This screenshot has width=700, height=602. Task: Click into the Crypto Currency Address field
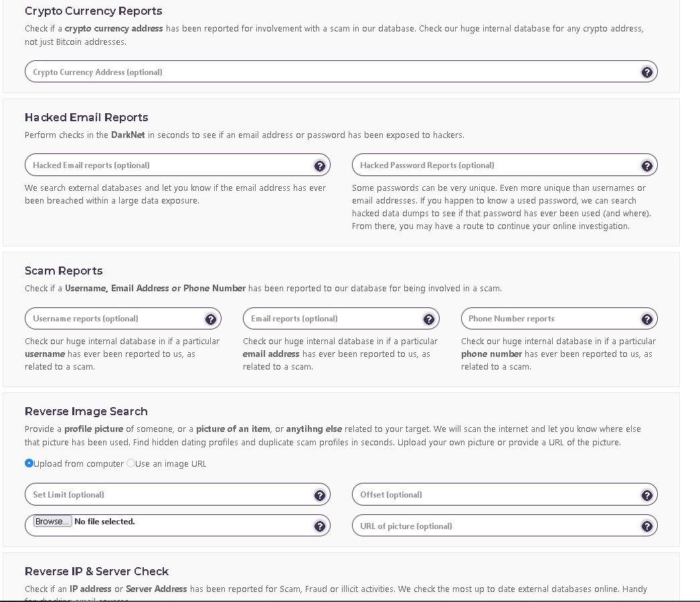pyautogui.click(x=268, y=72)
